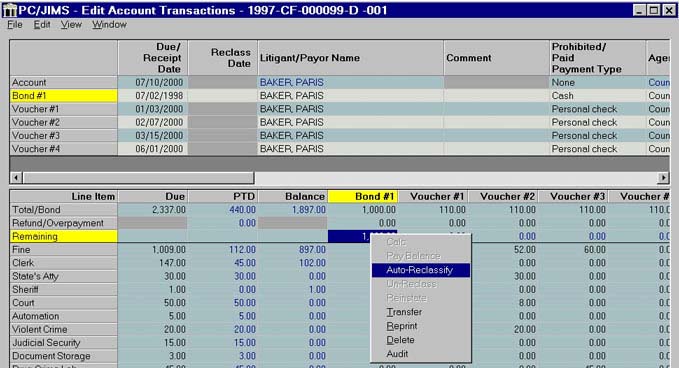The height and width of the screenshot is (368, 679).
Task: Click the 1,897.00 total balance value
Action: pyautogui.click(x=308, y=210)
